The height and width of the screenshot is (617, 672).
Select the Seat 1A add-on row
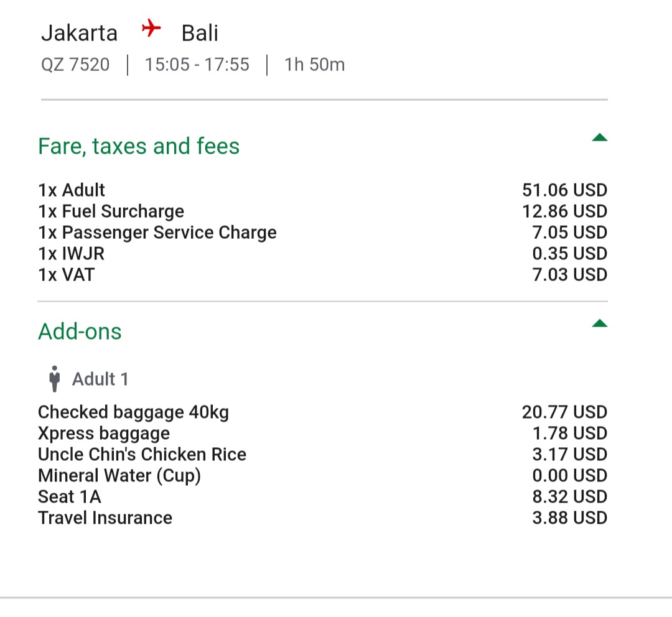[323, 496]
